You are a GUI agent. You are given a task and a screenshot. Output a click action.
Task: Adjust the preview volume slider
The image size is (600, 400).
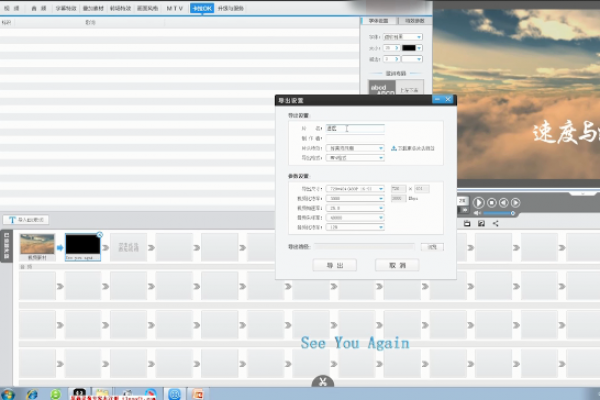tap(499, 213)
